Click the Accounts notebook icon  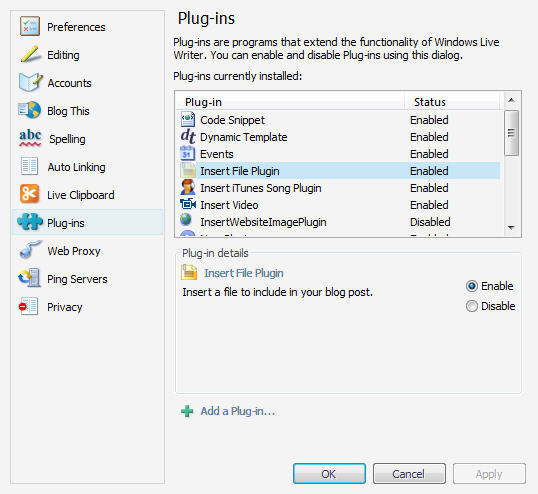30,82
